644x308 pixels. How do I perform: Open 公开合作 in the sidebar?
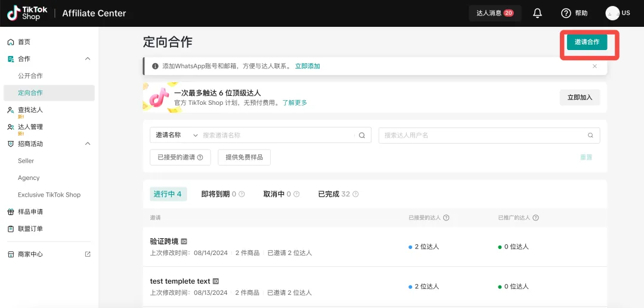[30, 76]
